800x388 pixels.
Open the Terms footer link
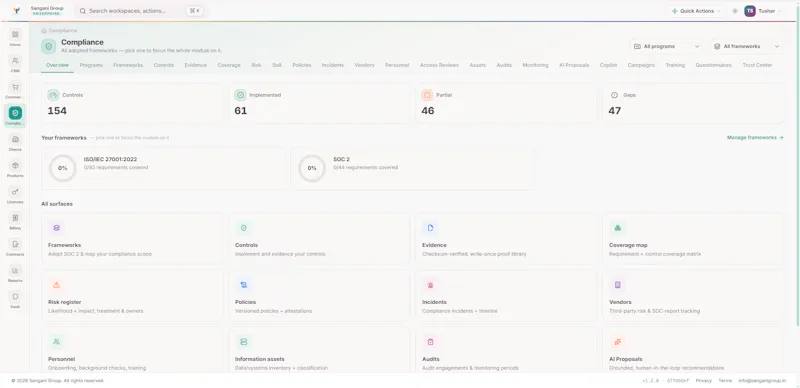pos(725,380)
